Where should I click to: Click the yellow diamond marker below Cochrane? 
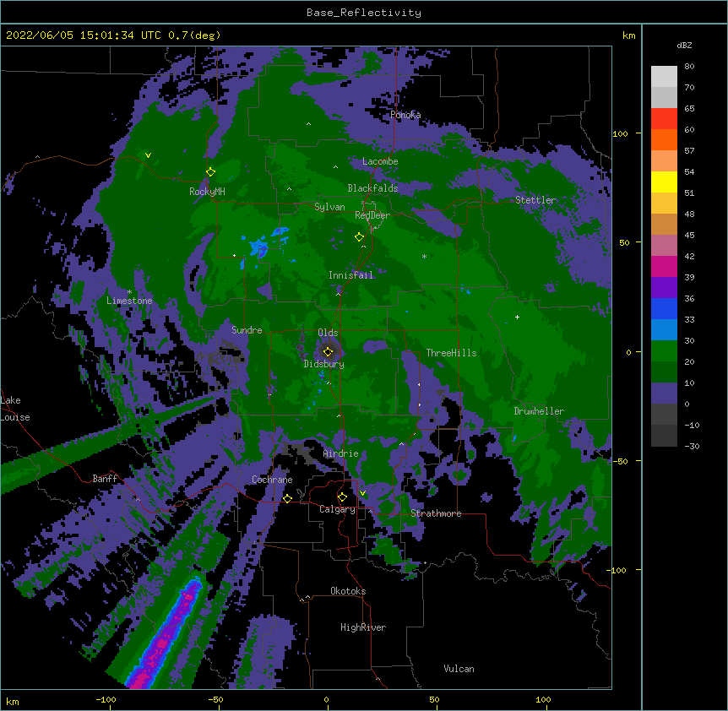287,498
